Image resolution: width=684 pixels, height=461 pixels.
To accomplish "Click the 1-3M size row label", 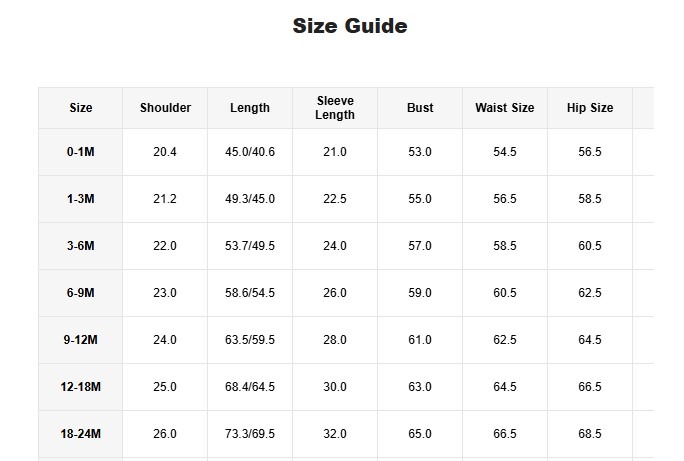I will tap(81, 199).
